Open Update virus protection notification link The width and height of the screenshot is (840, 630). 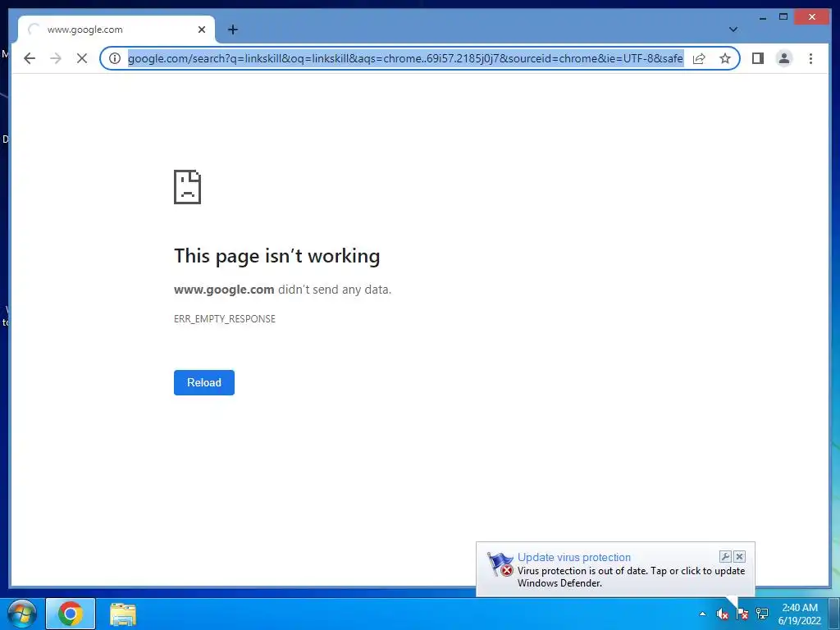point(573,557)
